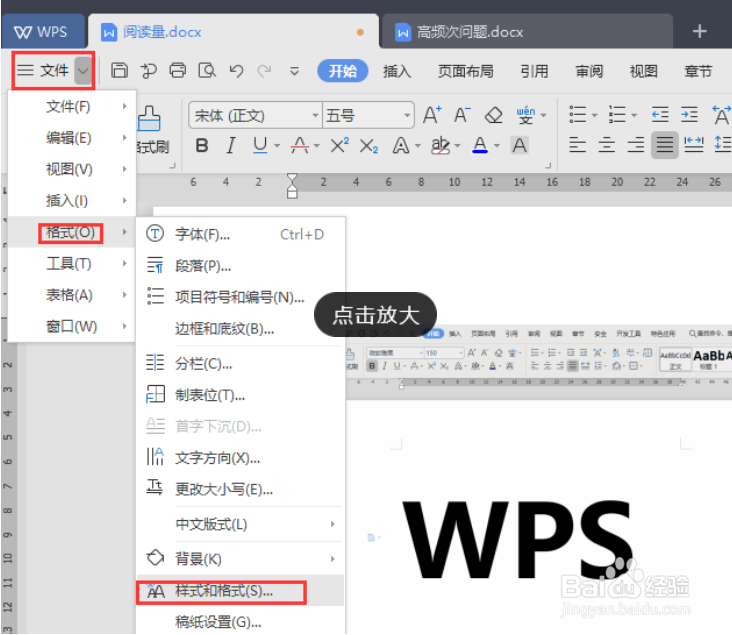Viewport: 732px width, 635px height.
Task: Click the first-line indent ruler marker
Action: [292, 179]
